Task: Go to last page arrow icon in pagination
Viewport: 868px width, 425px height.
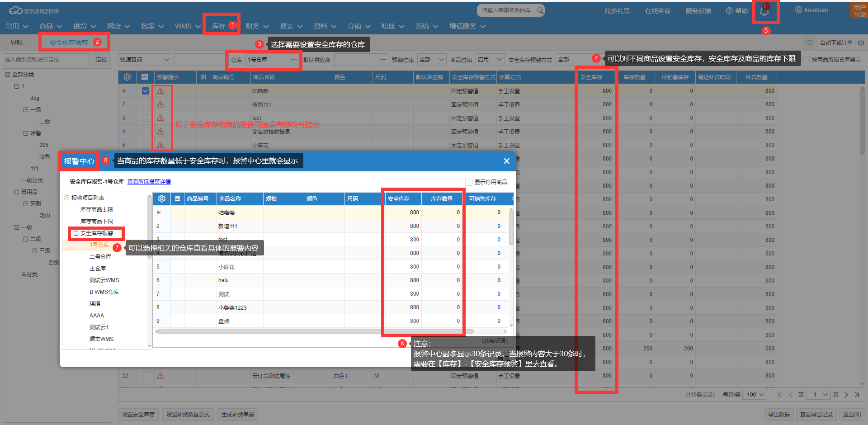Action: (x=857, y=395)
